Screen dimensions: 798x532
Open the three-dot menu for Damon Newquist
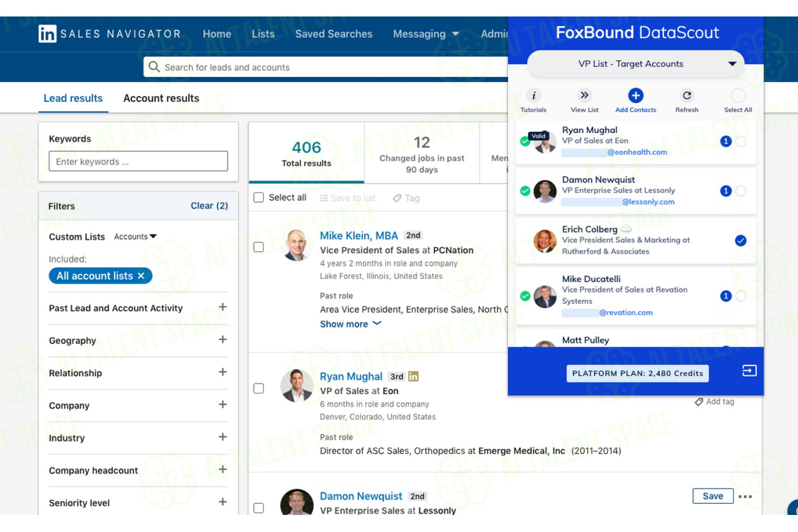tap(745, 496)
